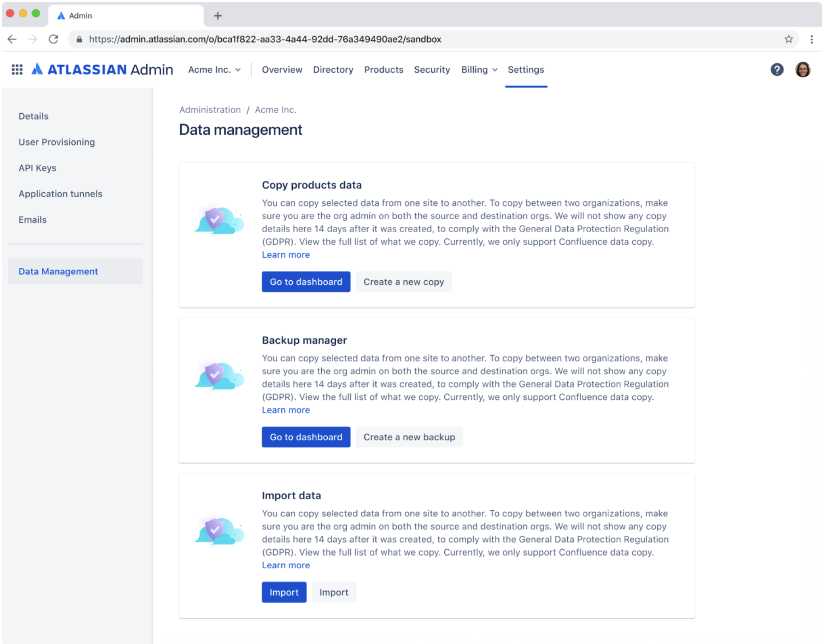Screen dimensions: 823x644
Task: Expand the Billing dropdown menu
Action: (479, 69)
